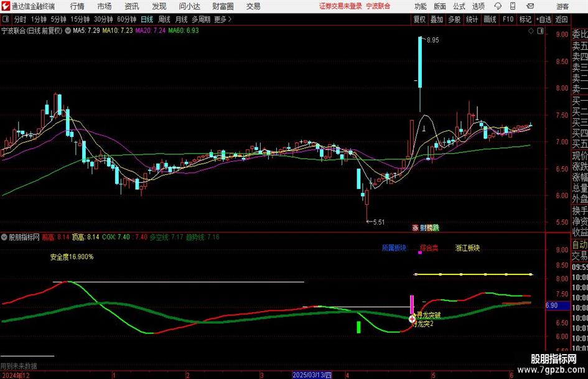The height and width of the screenshot is (379, 588).
Task: Toggle the right info panel icon
Action: pos(540,31)
